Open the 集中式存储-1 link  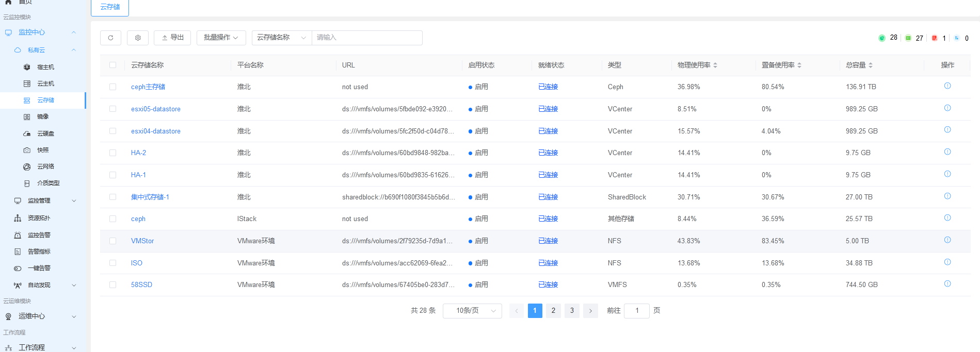click(x=150, y=197)
